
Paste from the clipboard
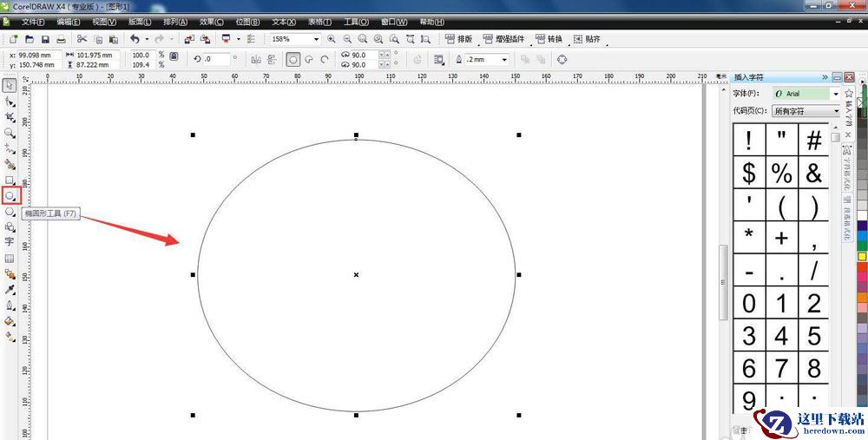click(x=114, y=39)
